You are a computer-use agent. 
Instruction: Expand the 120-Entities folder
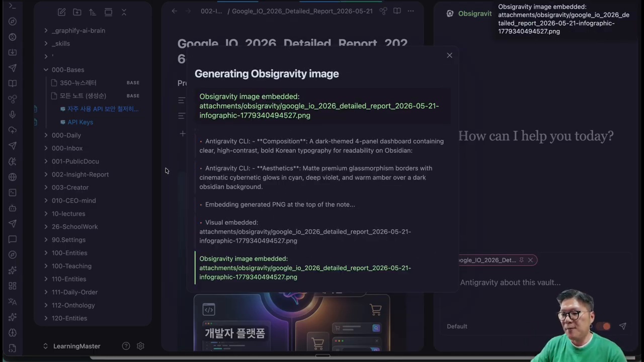point(46,318)
